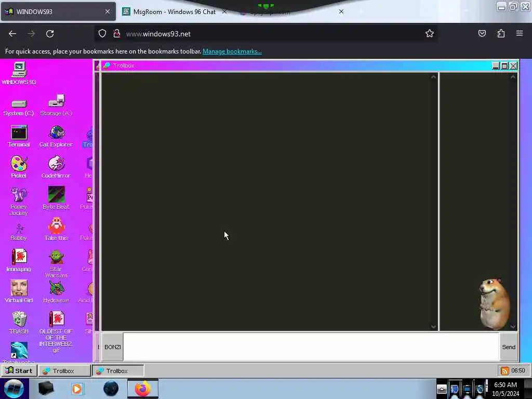Screen dimensions: 532x399
Task: Switch to the WINDOWS93 browser tab
Action: click(58, 11)
